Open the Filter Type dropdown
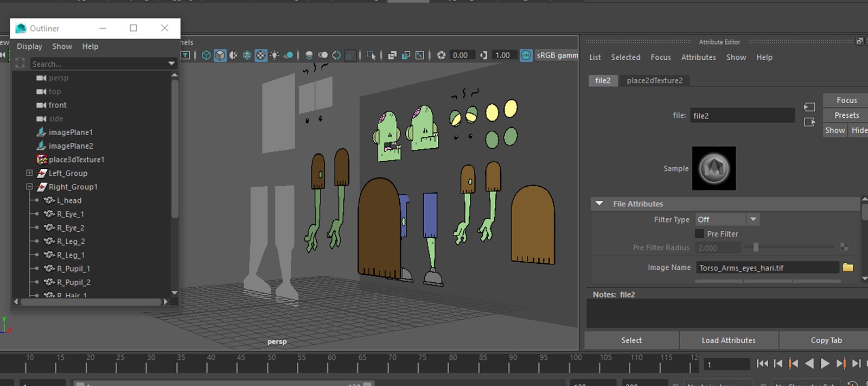 point(753,219)
